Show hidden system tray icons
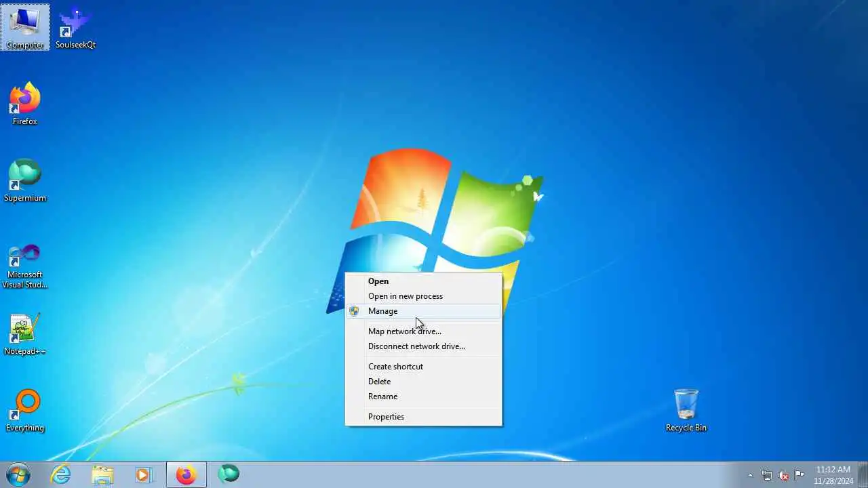 click(750, 475)
